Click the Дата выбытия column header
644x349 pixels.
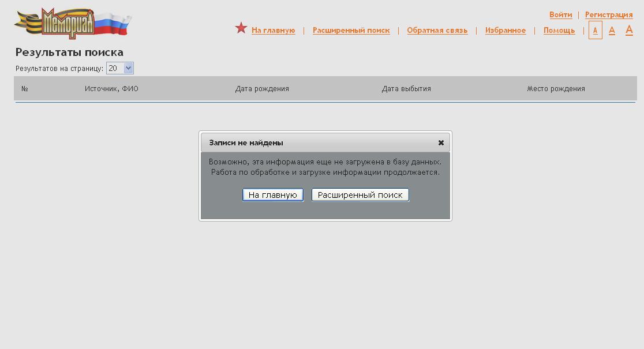[x=406, y=89]
